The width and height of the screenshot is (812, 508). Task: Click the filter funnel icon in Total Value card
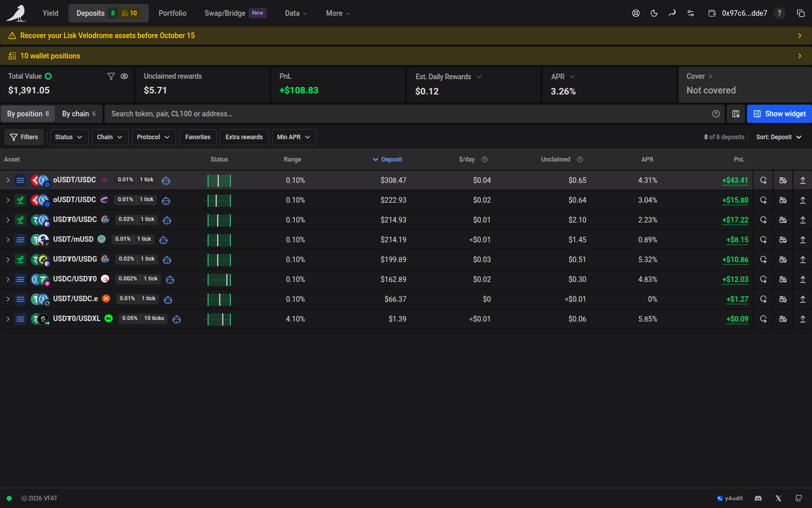pos(111,76)
